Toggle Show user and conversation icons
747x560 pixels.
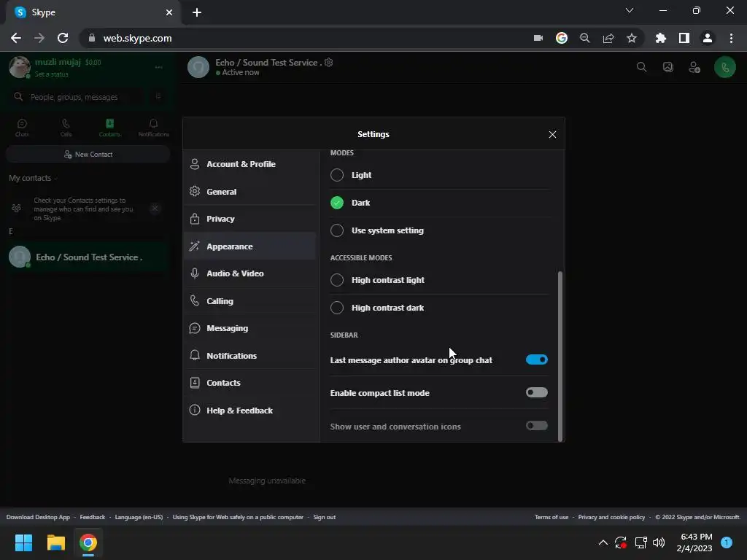(x=536, y=426)
